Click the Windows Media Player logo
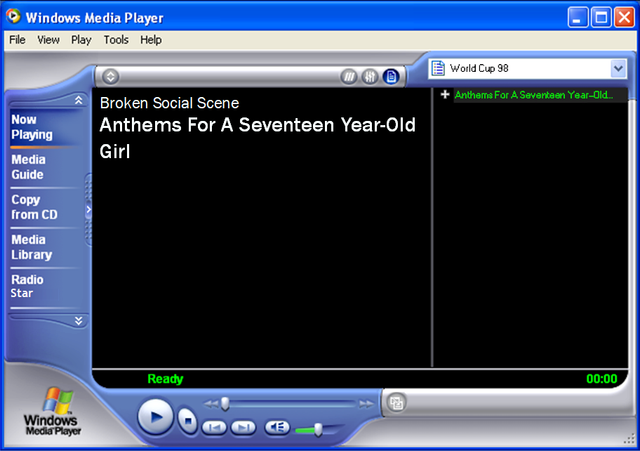The width and height of the screenshot is (640, 451). click(x=53, y=411)
